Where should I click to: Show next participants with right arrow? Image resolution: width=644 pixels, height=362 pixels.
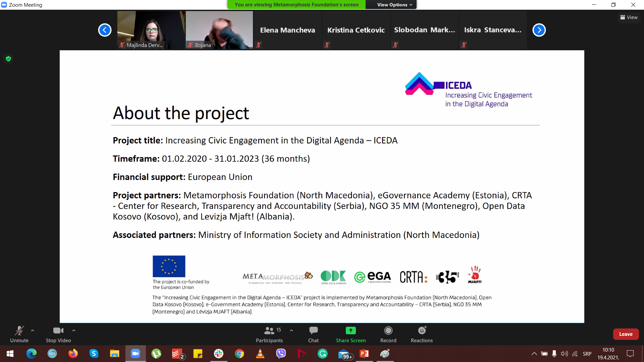(x=539, y=30)
